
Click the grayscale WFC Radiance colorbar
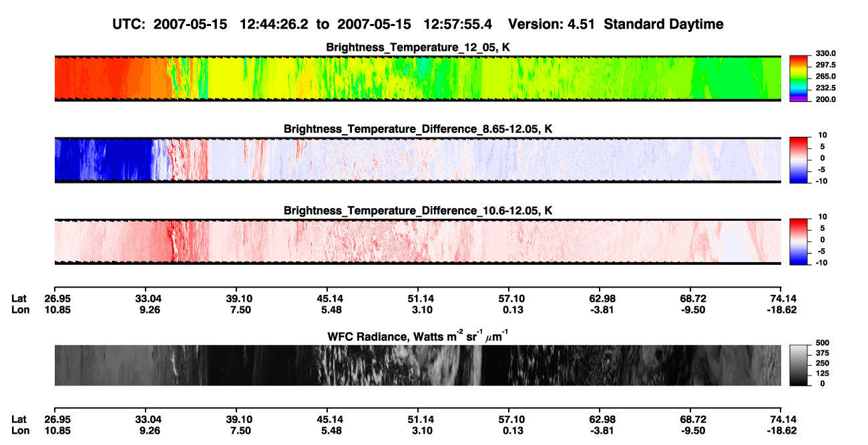799,365
